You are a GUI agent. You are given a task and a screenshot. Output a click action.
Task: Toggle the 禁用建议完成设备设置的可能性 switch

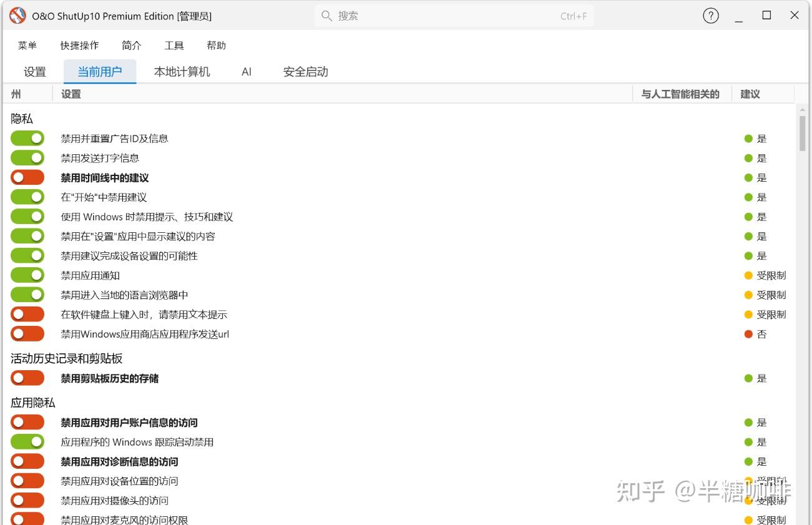coord(27,256)
